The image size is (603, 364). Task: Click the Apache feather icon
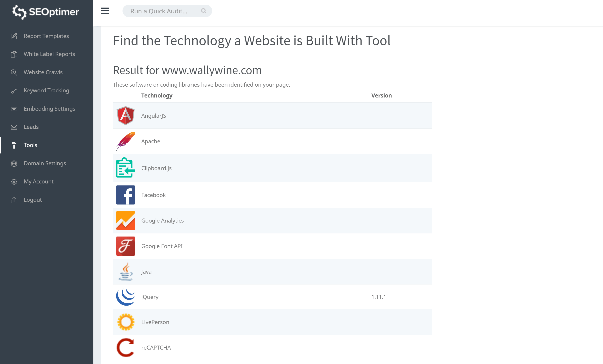(x=125, y=141)
